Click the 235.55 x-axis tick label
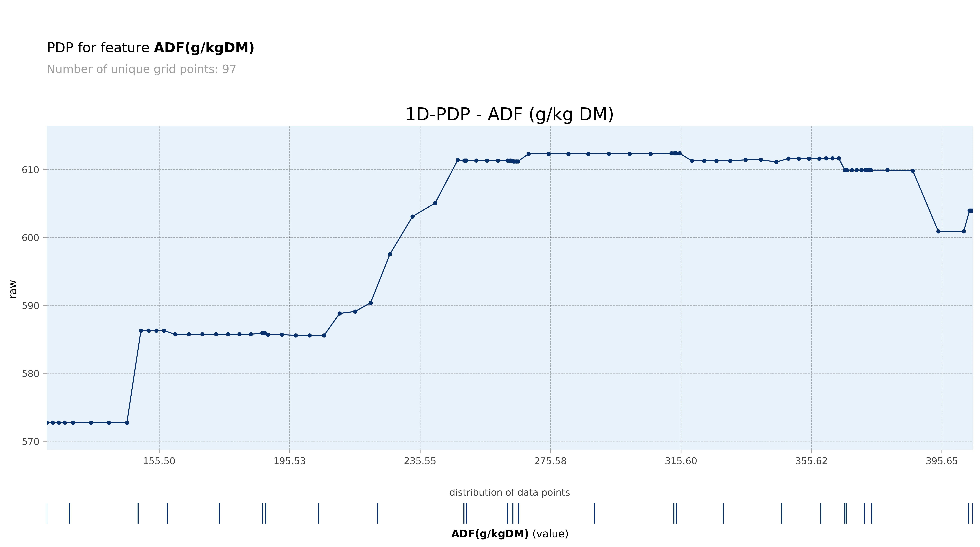This screenshot has width=980, height=547. [420, 461]
